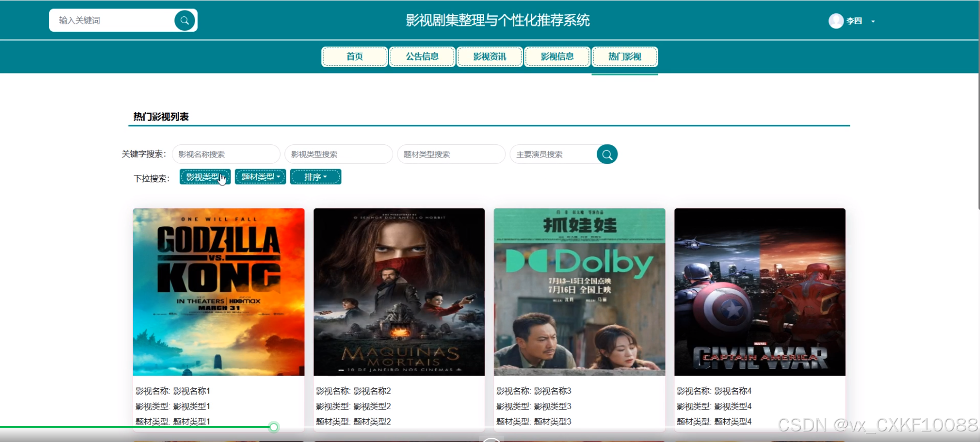Click the top header search magnifier icon

tap(184, 21)
